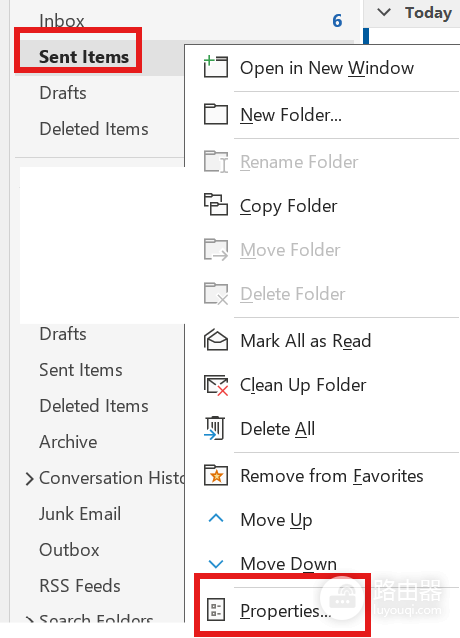Click the New Folder icon
This screenshot has height=638, width=460.
point(216,114)
